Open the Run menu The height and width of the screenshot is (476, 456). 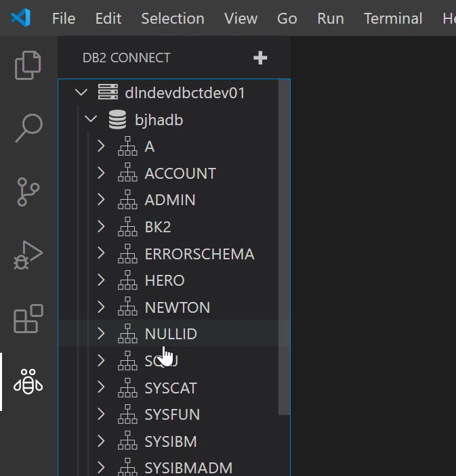(331, 18)
